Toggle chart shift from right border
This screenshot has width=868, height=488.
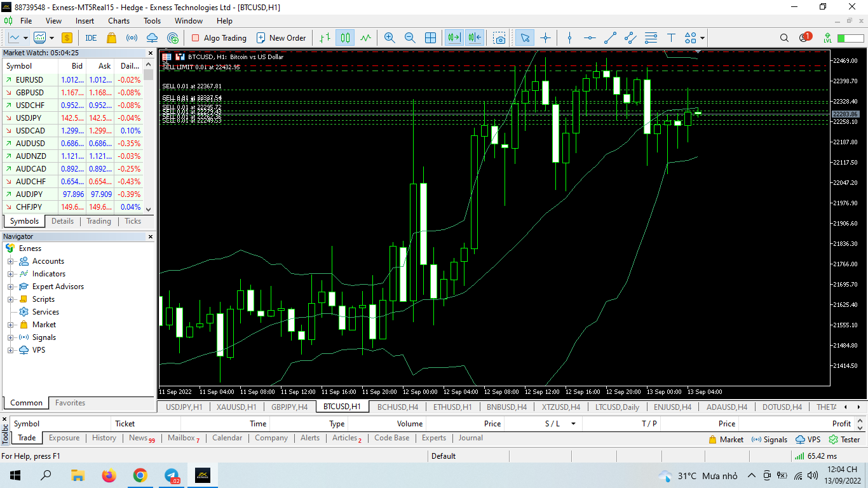[x=475, y=37]
